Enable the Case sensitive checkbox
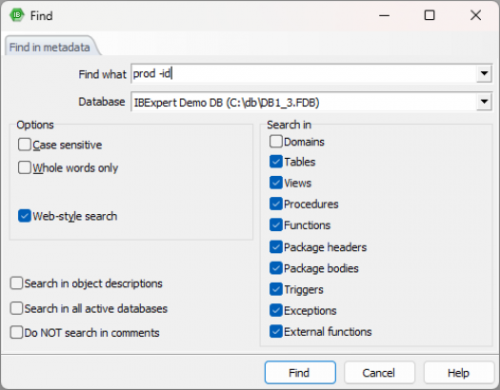 pos(24,145)
